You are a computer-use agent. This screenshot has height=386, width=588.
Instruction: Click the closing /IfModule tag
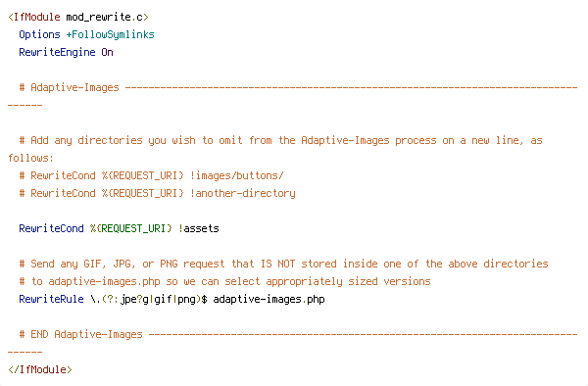40,369
